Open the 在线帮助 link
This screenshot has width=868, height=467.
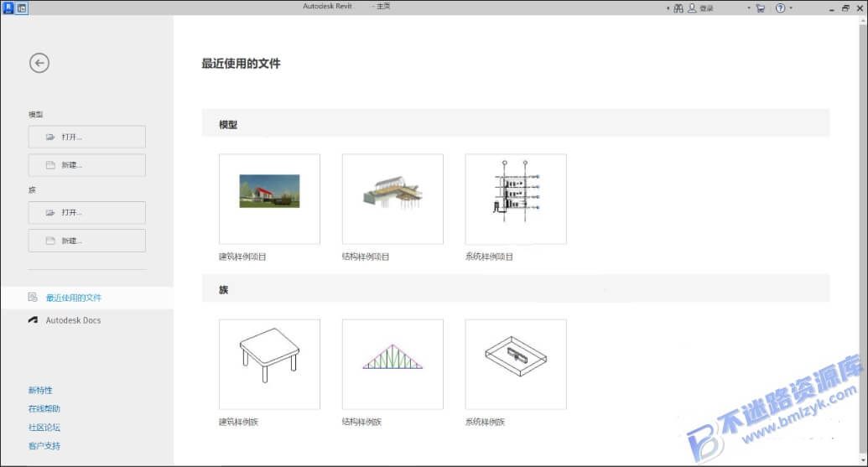(x=44, y=408)
